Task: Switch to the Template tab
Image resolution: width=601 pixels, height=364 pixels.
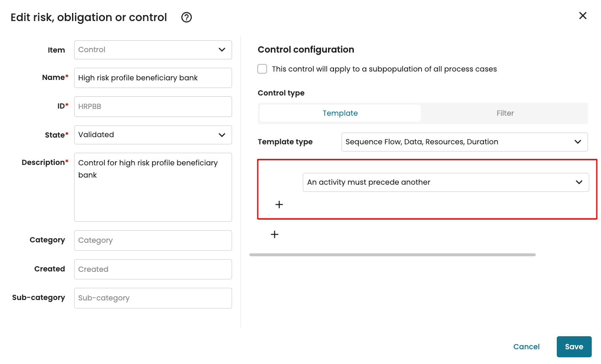Action: coord(340,113)
